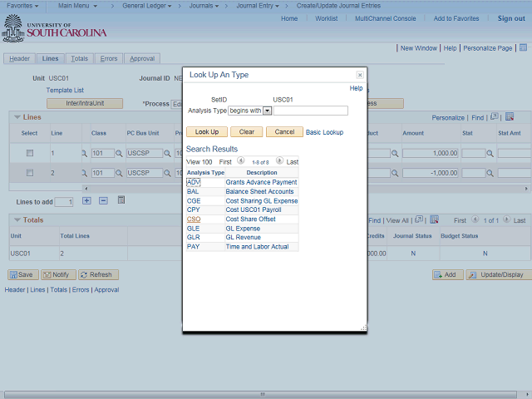Save the journal entry
Image resolution: width=532 pixels, height=399 pixels.
click(x=23, y=274)
